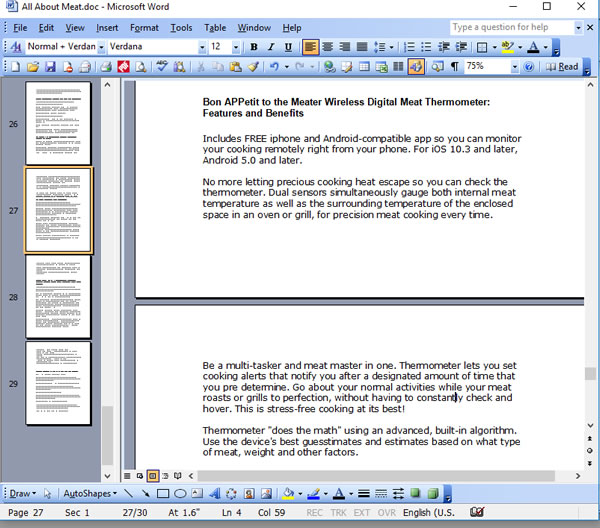The image size is (600, 528).
Task: Open Microsoft Word Help icon
Action: [x=529, y=67]
